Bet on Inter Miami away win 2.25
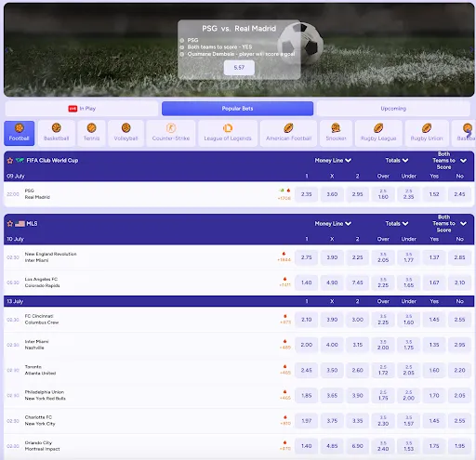This screenshot has height=460, width=476. click(x=357, y=257)
